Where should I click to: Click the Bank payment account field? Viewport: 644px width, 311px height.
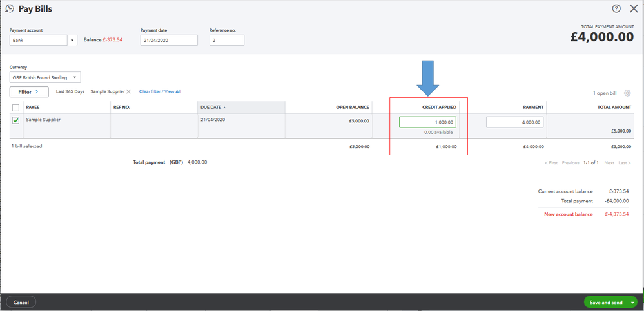(x=39, y=40)
